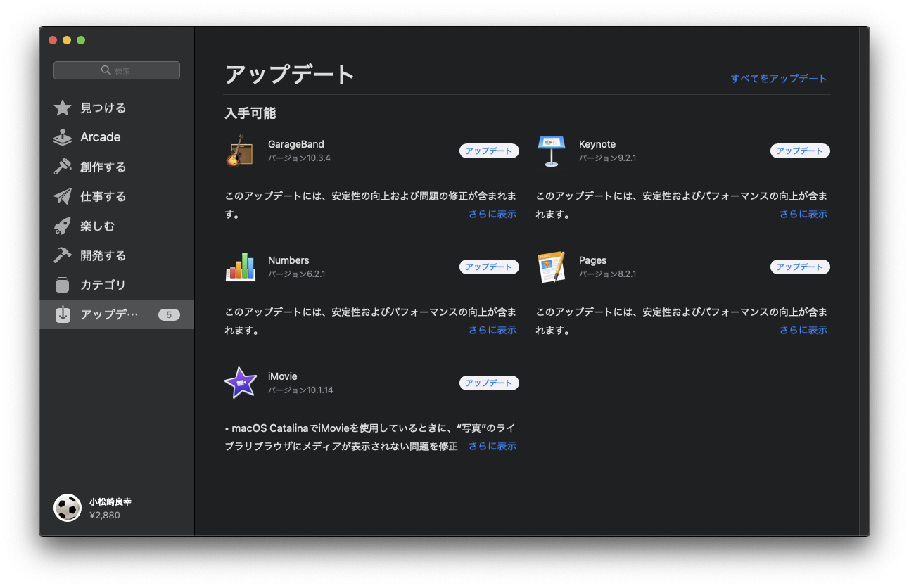Select the 開発する sidebar item
The width and height of the screenshot is (909, 588).
click(117, 255)
